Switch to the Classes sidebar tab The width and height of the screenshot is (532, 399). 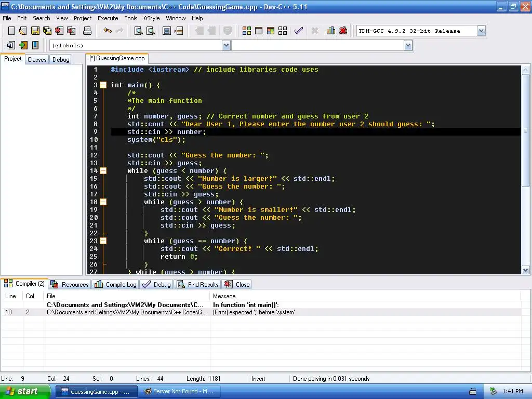37,60
